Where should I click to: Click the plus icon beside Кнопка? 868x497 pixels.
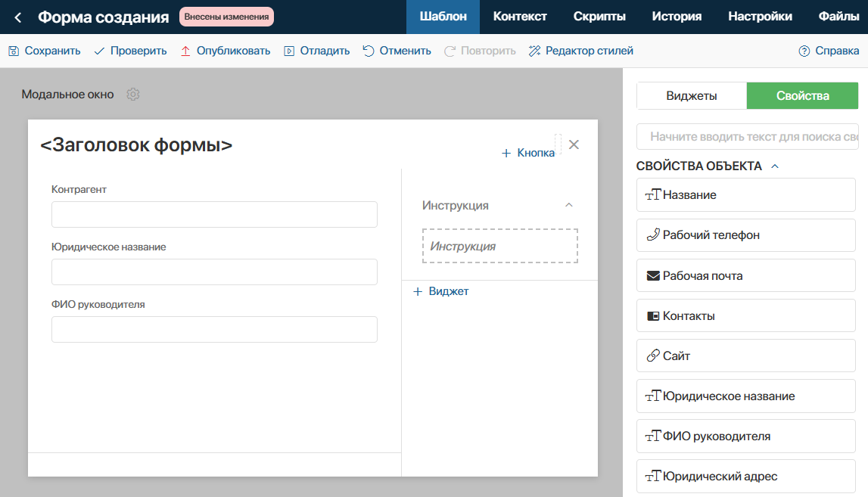tap(506, 153)
